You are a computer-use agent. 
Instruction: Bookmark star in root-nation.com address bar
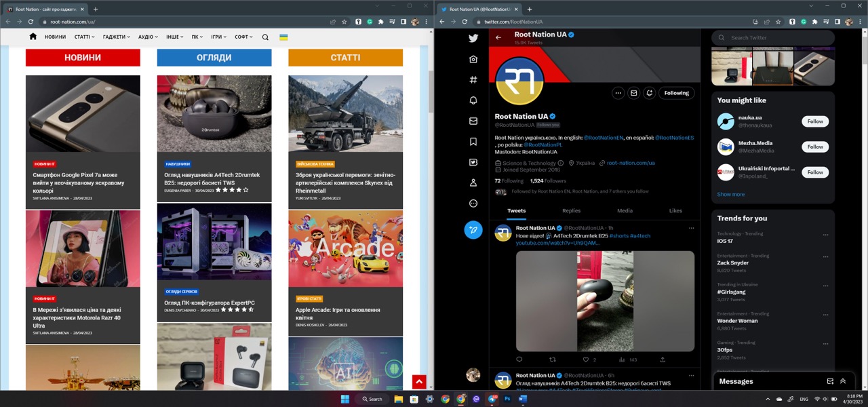click(344, 22)
